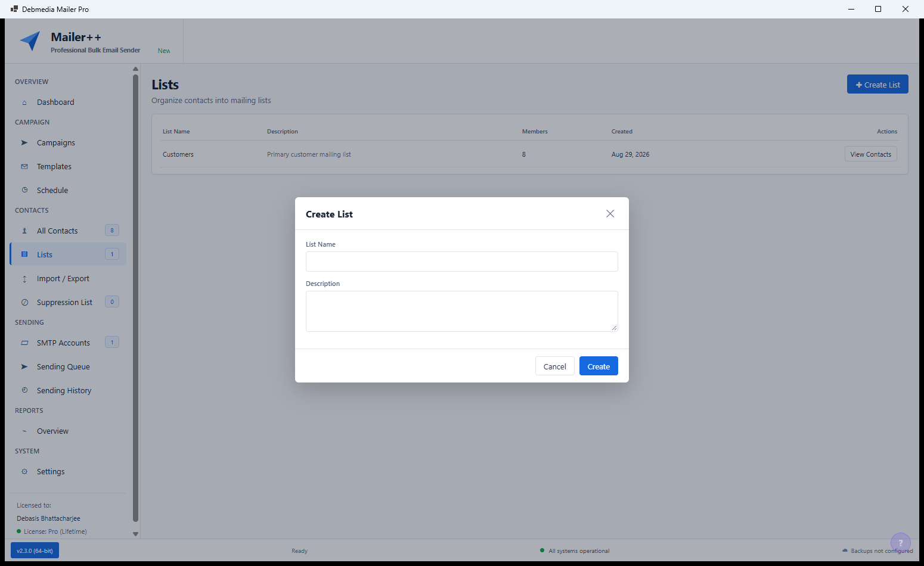Screen dimensions: 924x566
Task: Click the reports Overview chart icon
Action: pos(24,431)
